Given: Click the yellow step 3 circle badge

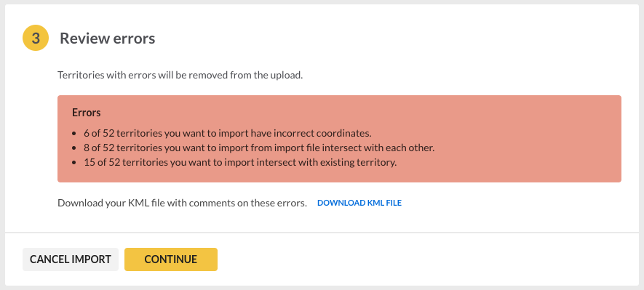Looking at the screenshot, I should point(36,38).
